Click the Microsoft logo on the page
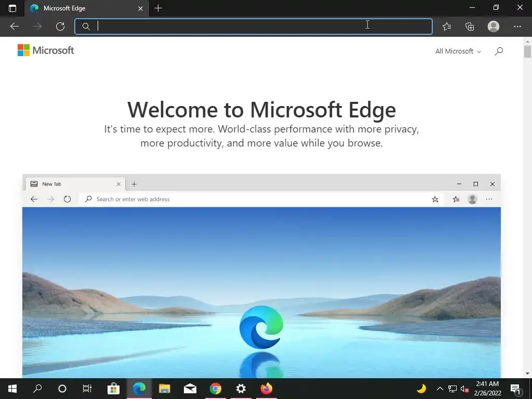 pos(46,50)
